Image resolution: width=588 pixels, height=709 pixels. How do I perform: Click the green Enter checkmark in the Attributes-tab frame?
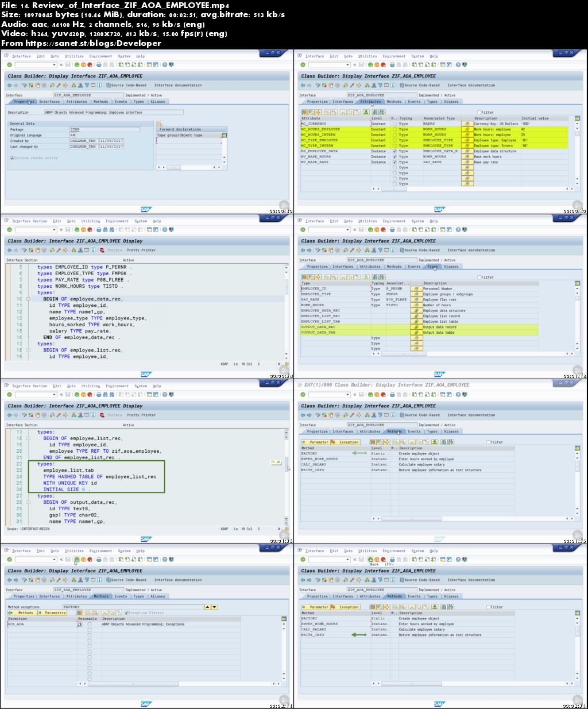click(303, 65)
